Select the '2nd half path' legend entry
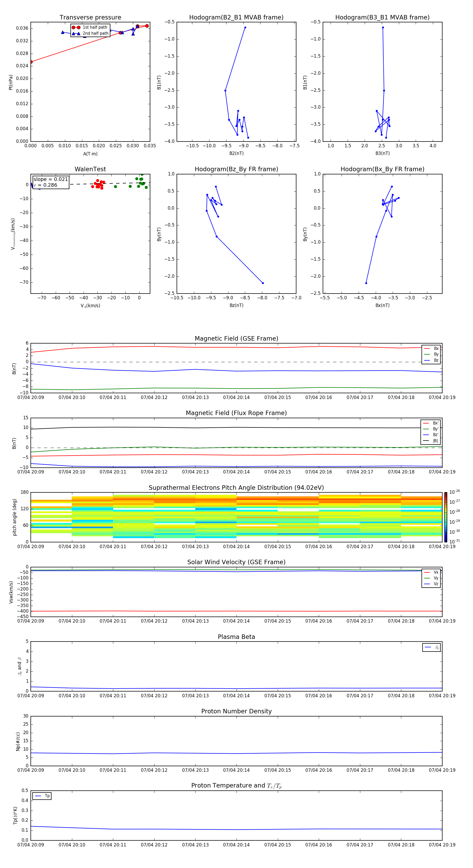This screenshot has height=868, width=473. click(x=90, y=33)
